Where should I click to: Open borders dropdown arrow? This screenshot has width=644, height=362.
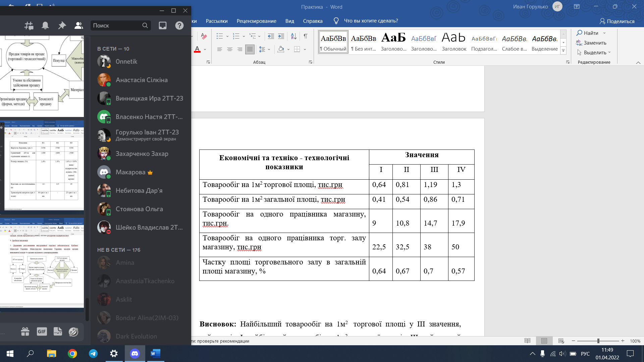click(305, 49)
